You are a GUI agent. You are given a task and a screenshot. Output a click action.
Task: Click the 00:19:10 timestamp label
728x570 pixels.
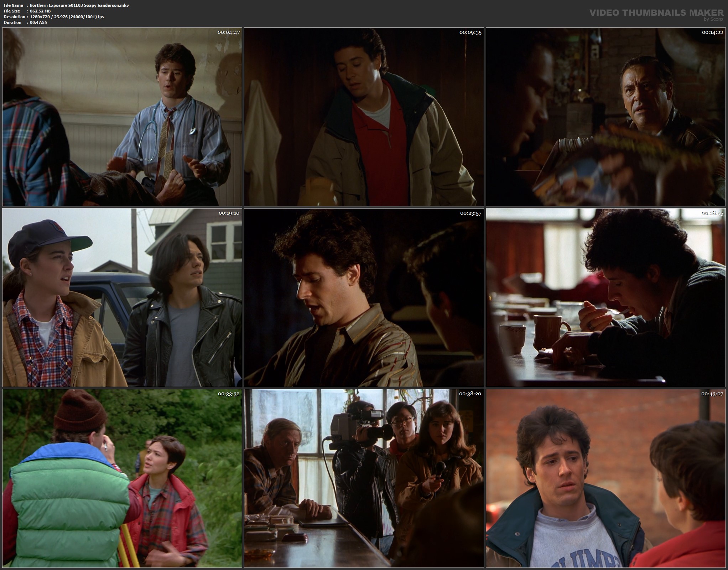229,213
